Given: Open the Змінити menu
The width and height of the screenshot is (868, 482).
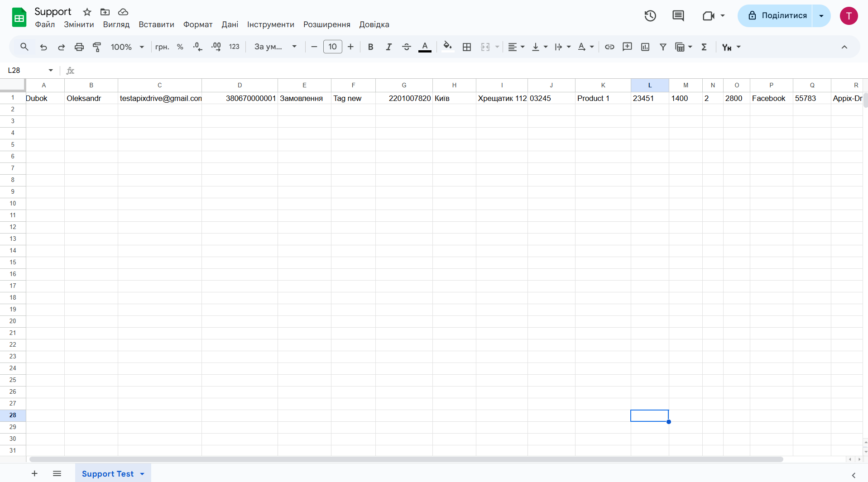Looking at the screenshot, I should point(79,24).
